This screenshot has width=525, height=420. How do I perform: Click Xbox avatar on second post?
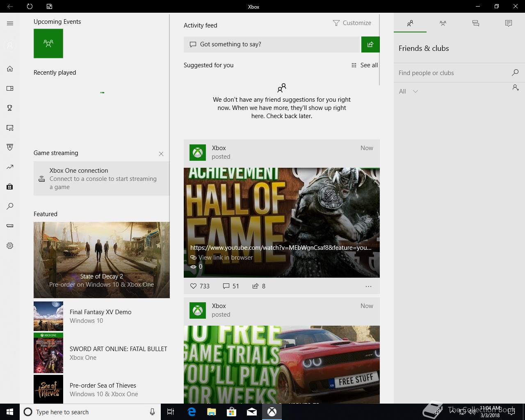coord(198,310)
